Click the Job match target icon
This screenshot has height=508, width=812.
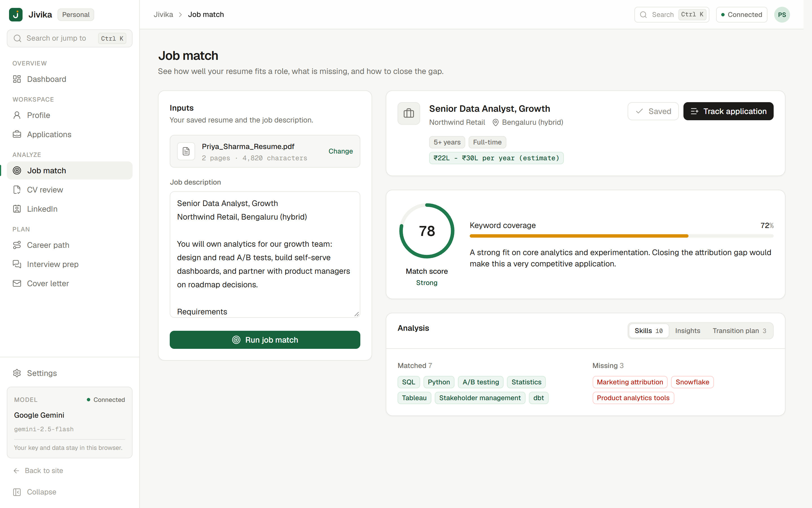pos(17,170)
